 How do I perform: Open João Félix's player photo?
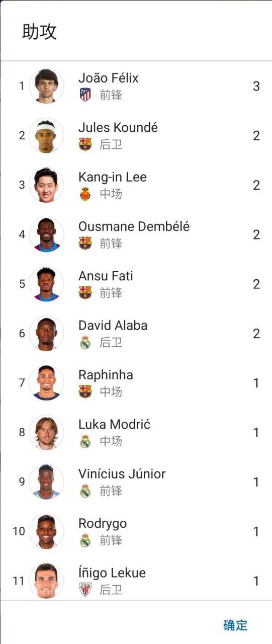tap(46, 86)
